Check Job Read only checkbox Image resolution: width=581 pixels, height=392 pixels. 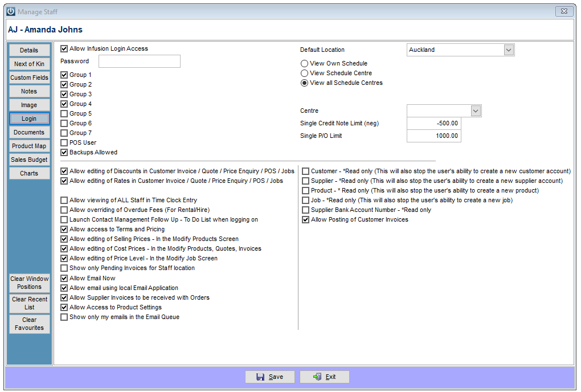[306, 201]
